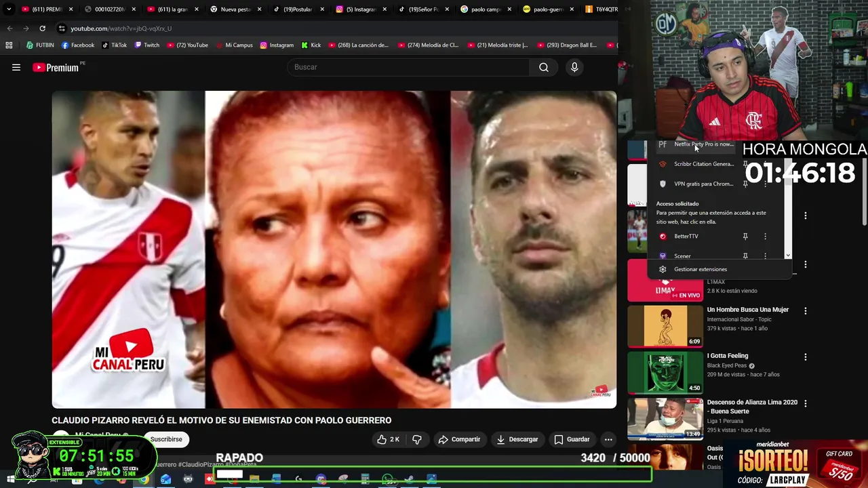Expand the tab search chevron in Chrome
The width and height of the screenshot is (868, 488).
8,9
